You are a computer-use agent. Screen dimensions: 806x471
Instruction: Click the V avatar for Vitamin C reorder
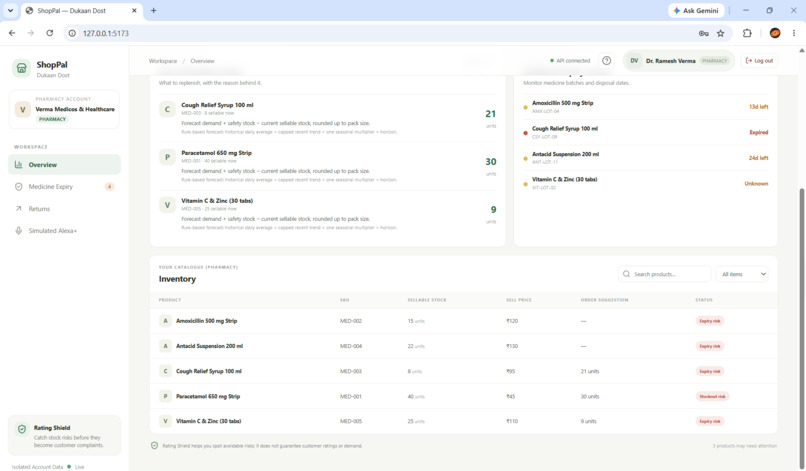[x=167, y=205]
